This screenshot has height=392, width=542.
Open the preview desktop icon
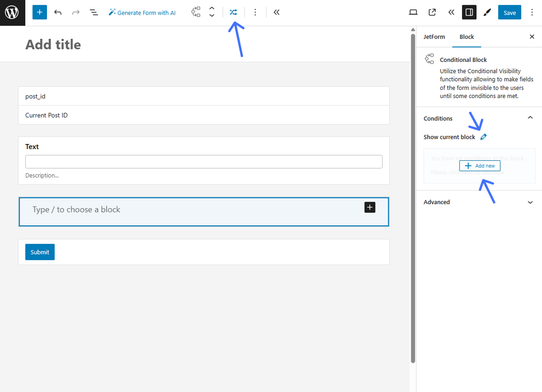pos(413,12)
